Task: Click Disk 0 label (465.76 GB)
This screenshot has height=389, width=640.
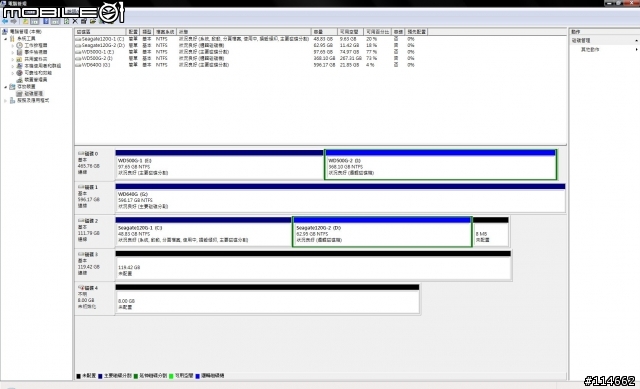Action: 94,164
